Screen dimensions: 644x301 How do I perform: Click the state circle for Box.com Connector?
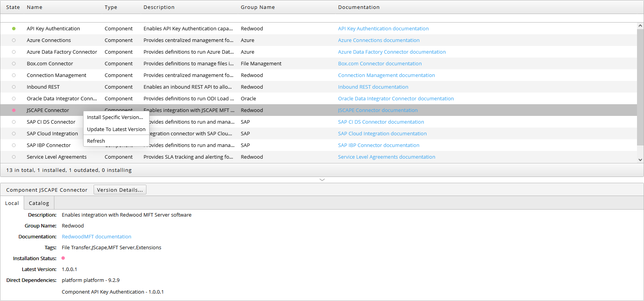(x=14, y=63)
